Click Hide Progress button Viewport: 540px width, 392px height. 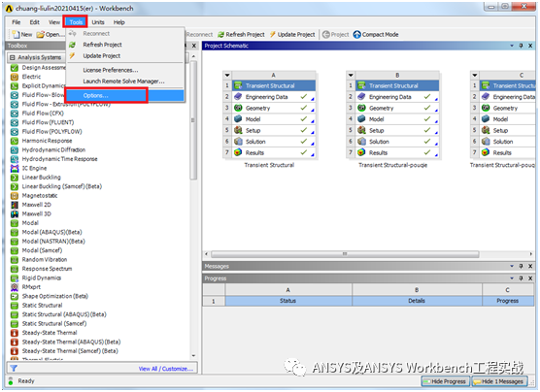pyautogui.click(x=445, y=381)
